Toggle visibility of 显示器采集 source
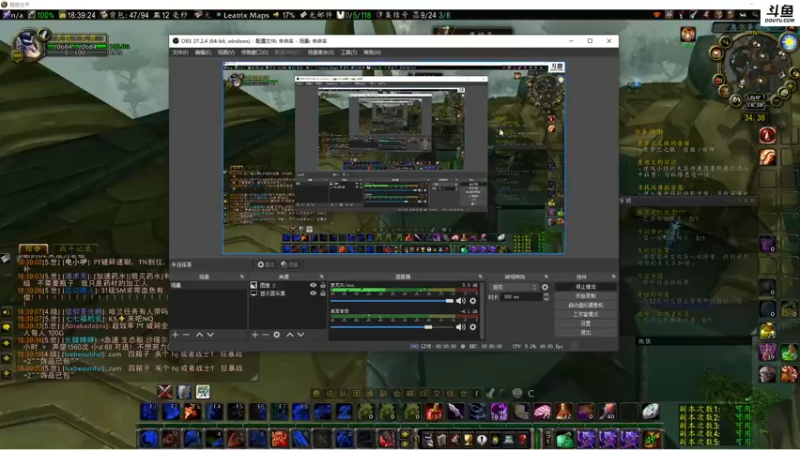 point(313,293)
